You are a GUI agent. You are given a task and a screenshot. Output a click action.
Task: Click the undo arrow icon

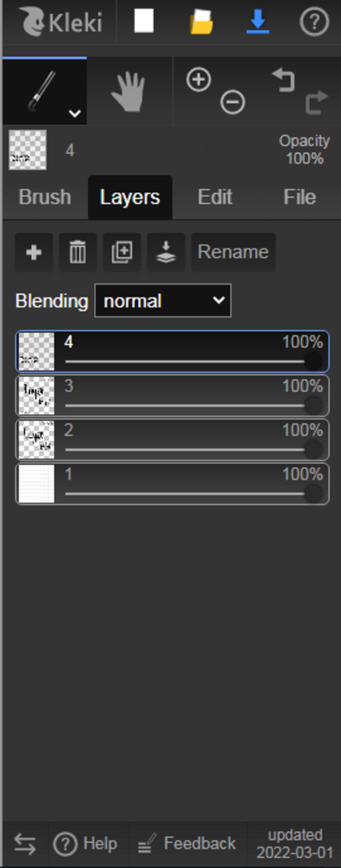coord(284,80)
